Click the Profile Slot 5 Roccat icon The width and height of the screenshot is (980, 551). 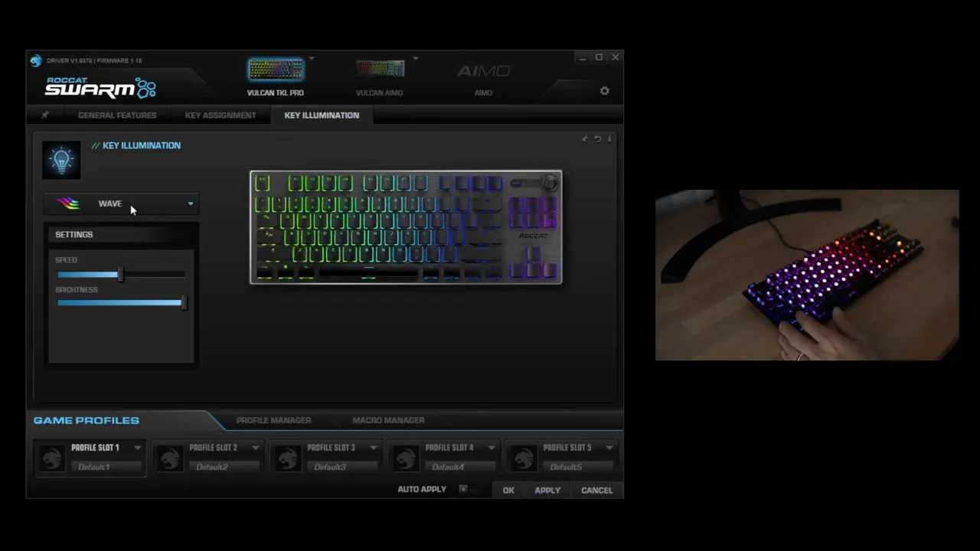click(x=523, y=458)
